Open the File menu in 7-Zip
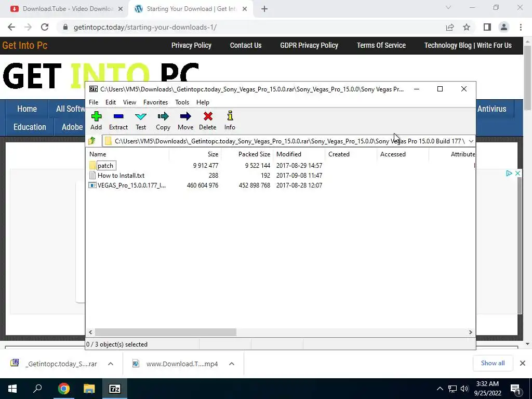This screenshot has width=532, height=399. 94,102
